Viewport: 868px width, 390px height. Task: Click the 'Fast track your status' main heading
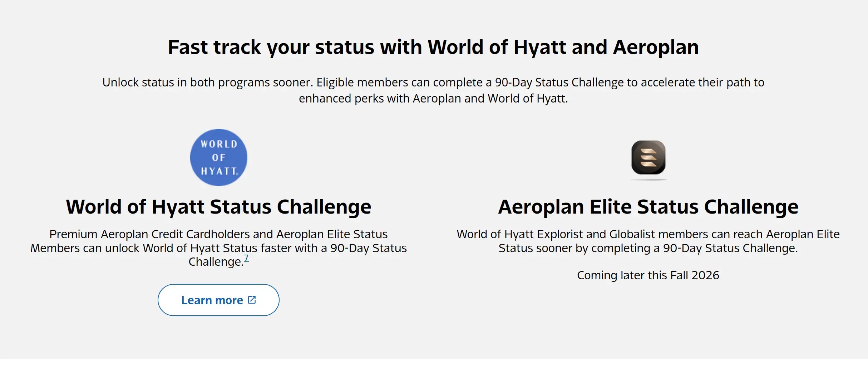point(433,47)
